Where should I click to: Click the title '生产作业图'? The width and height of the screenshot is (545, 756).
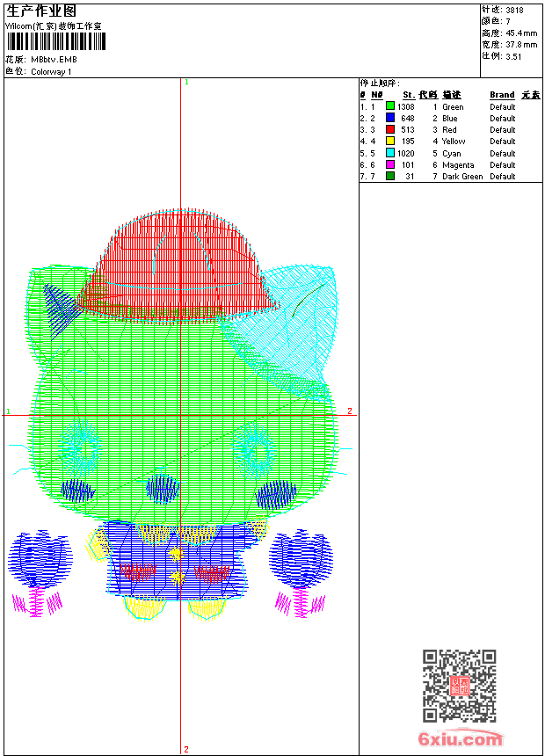coord(41,11)
